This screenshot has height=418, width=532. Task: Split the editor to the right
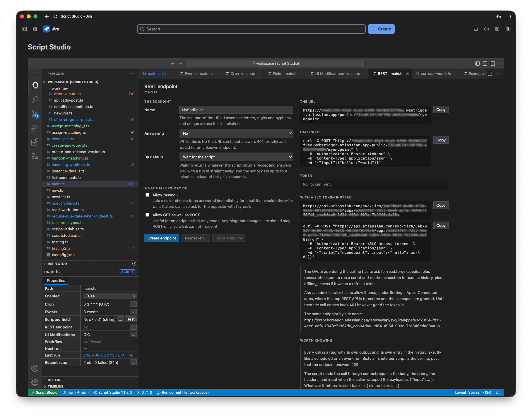(x=490, y=74)
